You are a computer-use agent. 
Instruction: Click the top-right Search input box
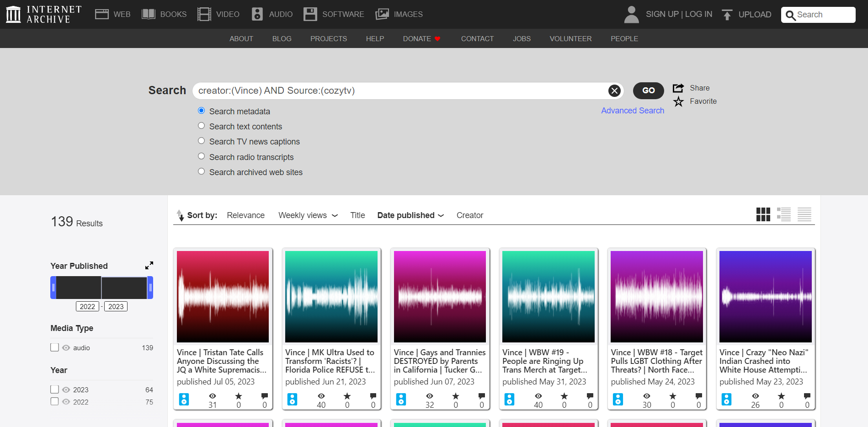point(818,15)
